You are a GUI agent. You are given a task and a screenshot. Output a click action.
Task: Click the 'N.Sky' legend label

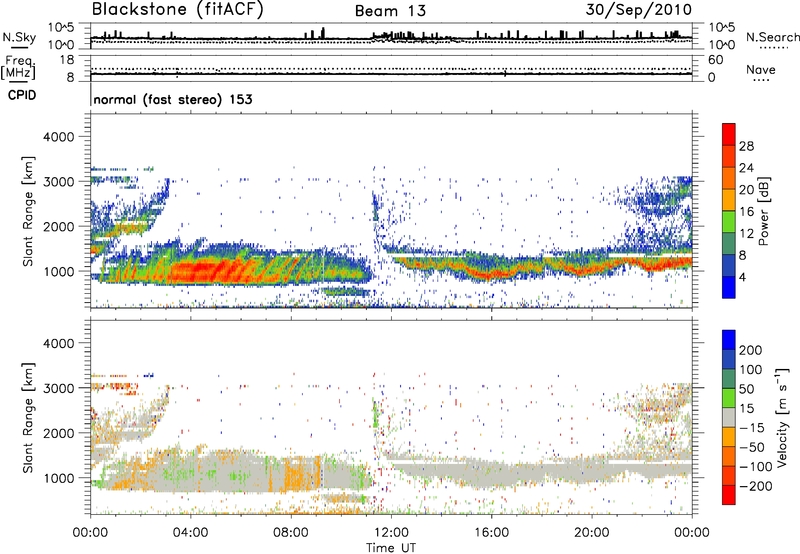(x=19, y=37)
